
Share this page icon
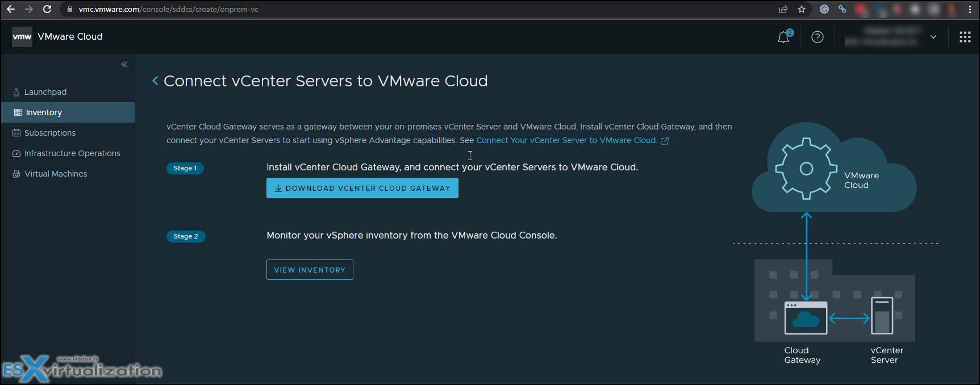783,9
